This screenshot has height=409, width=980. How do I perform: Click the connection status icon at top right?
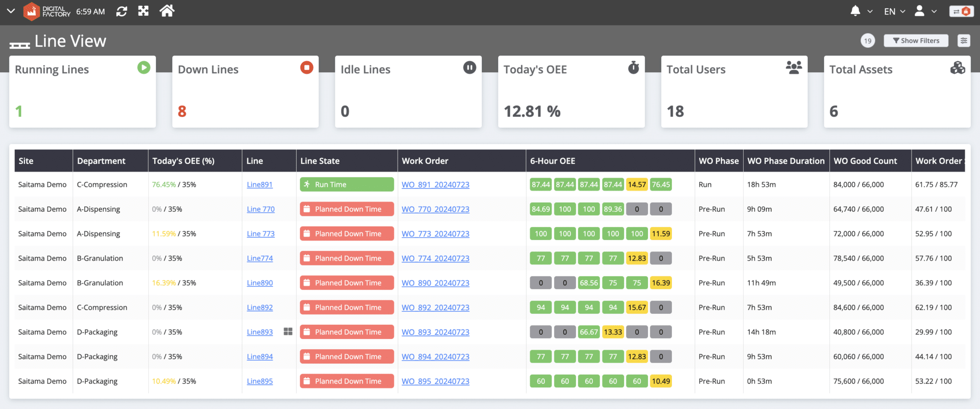[x=961, y=11]
